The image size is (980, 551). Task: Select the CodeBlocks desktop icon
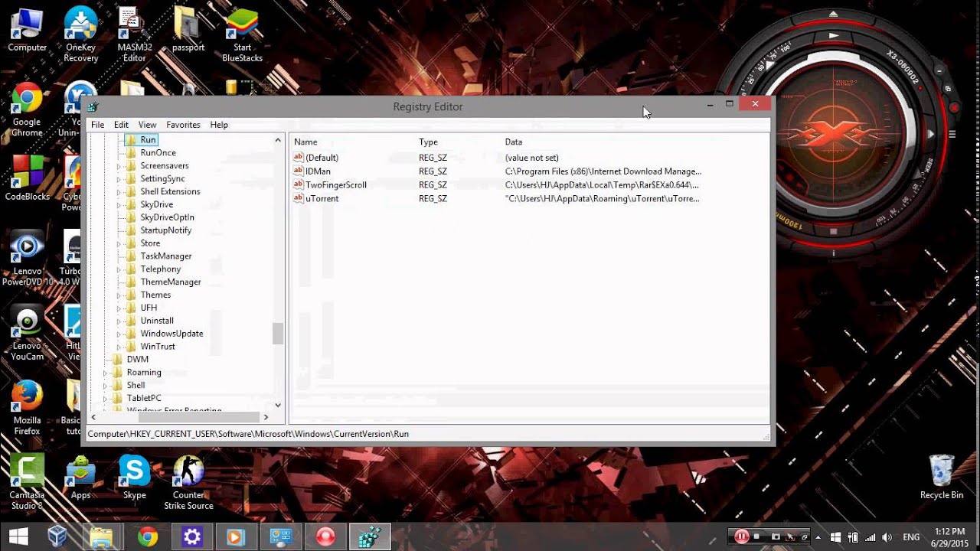tap(27, 178)
